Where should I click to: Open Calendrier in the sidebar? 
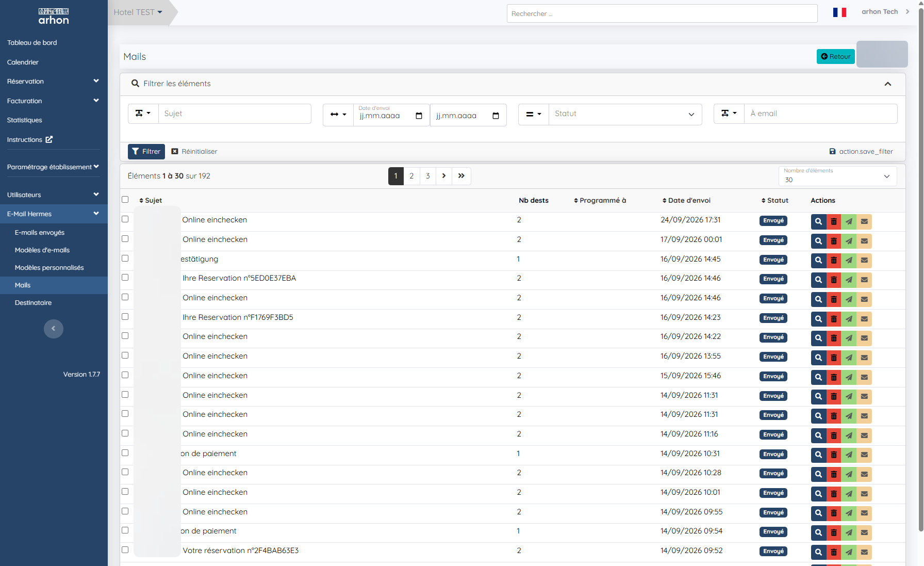23,62
